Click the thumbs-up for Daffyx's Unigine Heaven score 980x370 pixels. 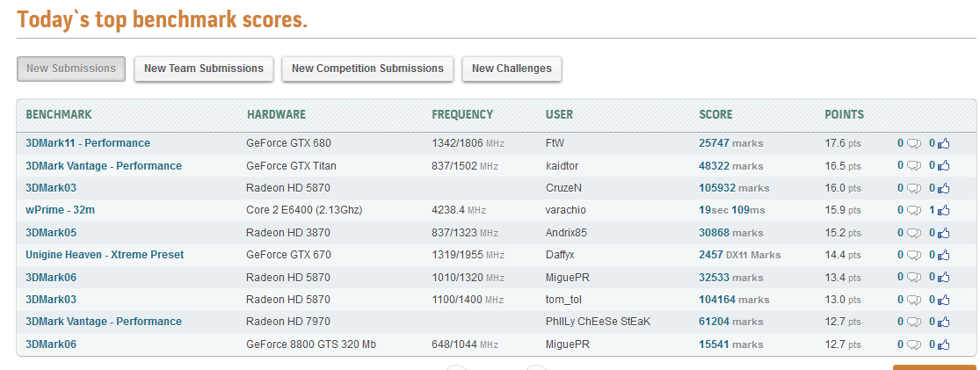(945, 255)
